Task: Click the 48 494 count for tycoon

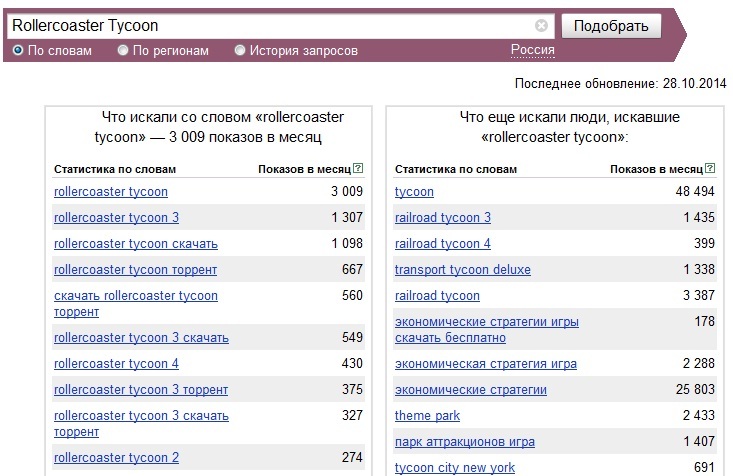Action: [x=695, y=191]
